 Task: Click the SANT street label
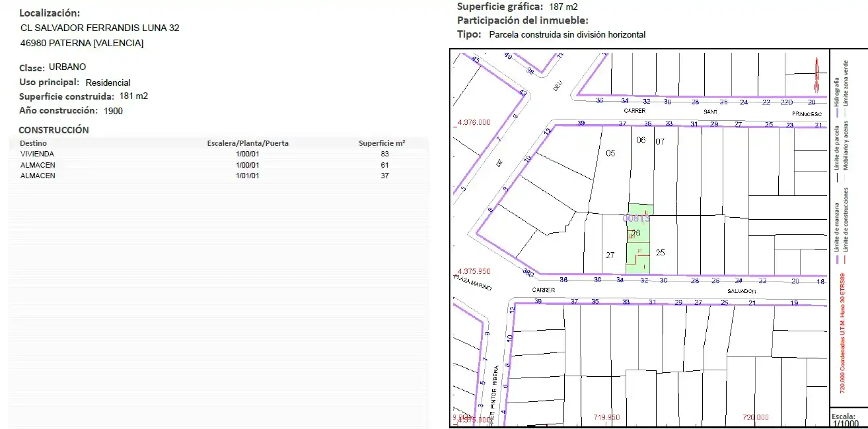[711, 112]
